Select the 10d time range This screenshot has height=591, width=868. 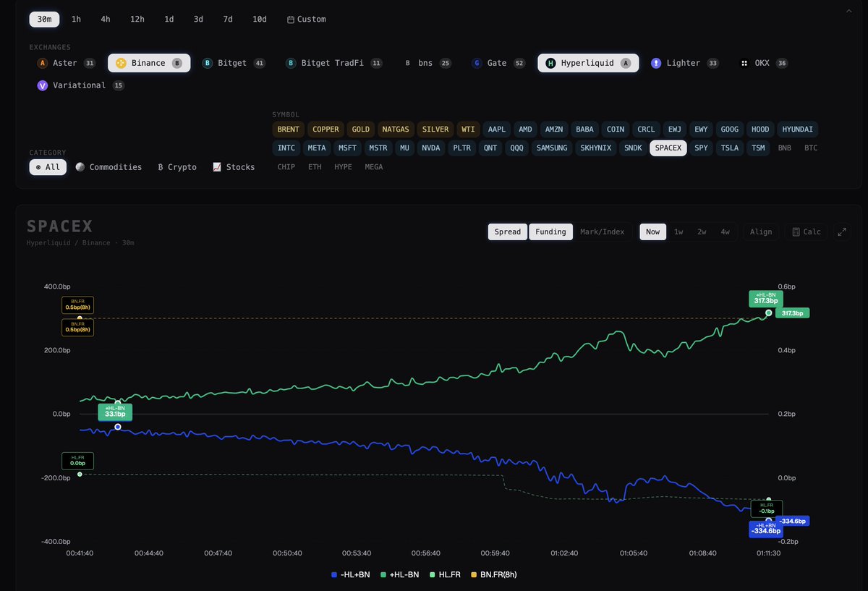point(260,19)
